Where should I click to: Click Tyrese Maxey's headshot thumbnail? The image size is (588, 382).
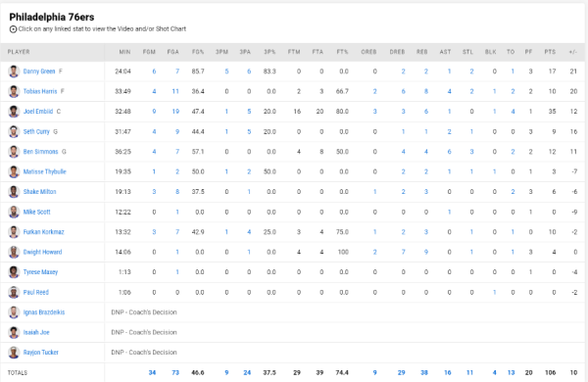(x=14, y=271)
